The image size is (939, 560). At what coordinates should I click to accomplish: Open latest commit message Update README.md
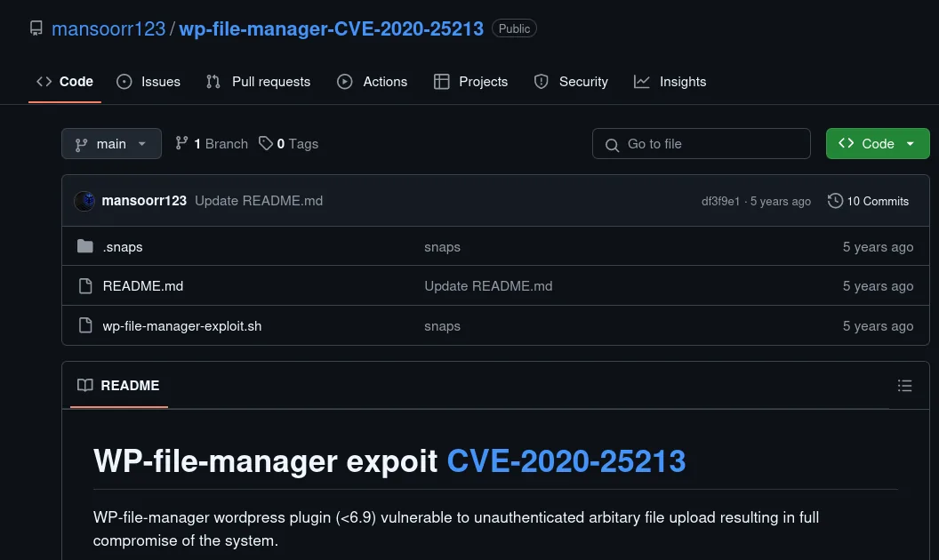[x=259, y=201]
